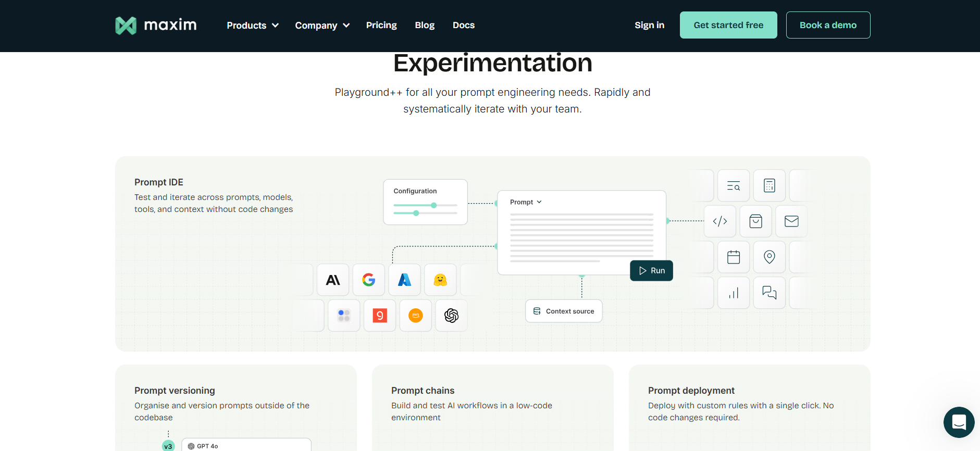Go to the Pricing page
Viewport: 980px width, 451px height.
[381, 25]
